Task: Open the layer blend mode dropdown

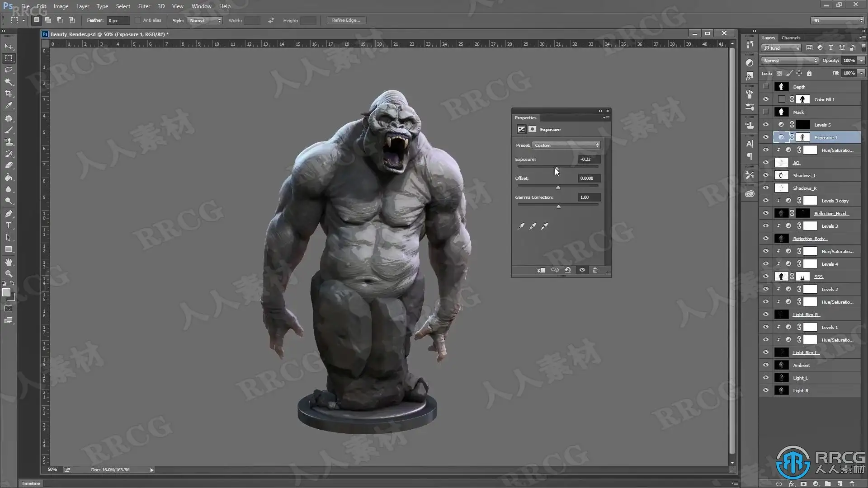Action: 789,61
